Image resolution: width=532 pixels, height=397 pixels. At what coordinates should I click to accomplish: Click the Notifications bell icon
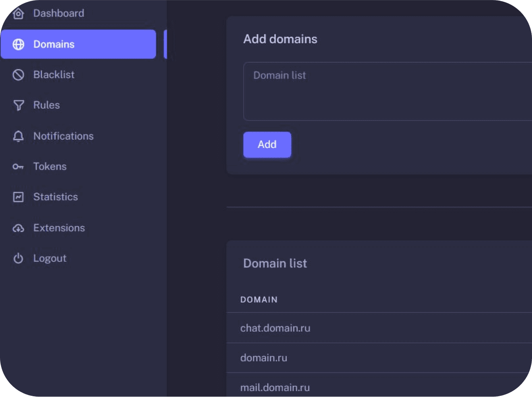(x=18, y=136)
